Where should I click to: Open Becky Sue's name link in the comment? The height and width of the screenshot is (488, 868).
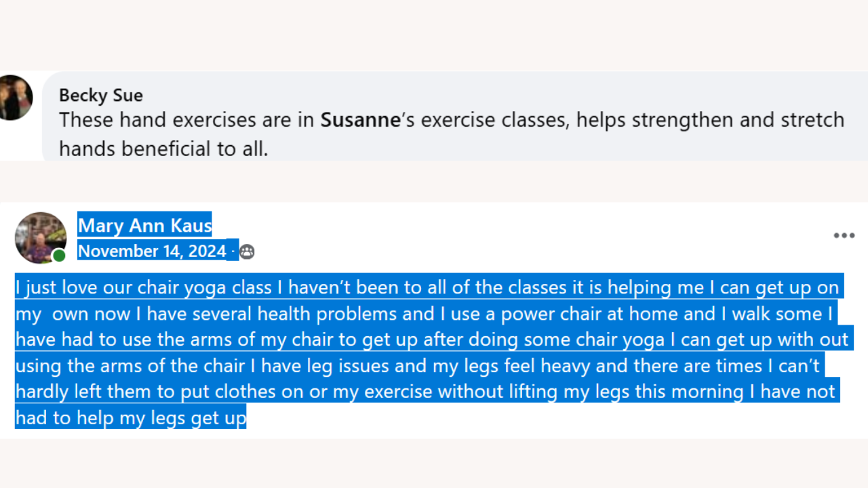tap(100, 96)
